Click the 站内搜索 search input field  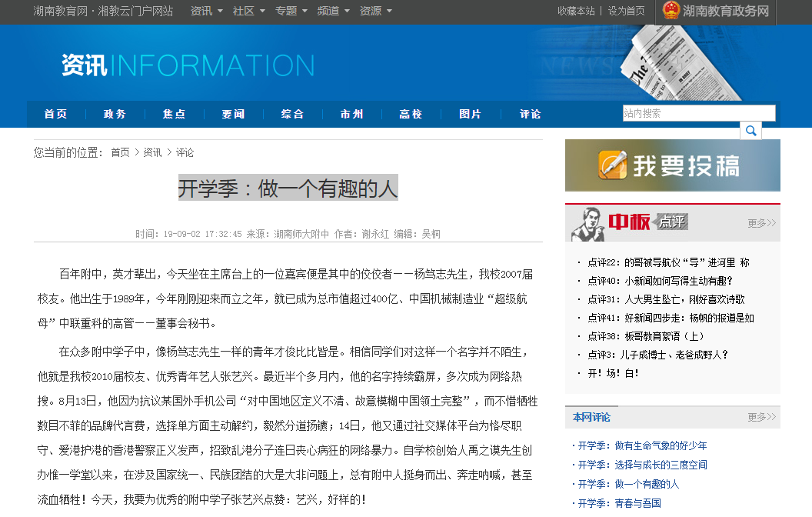click(698, 113)
